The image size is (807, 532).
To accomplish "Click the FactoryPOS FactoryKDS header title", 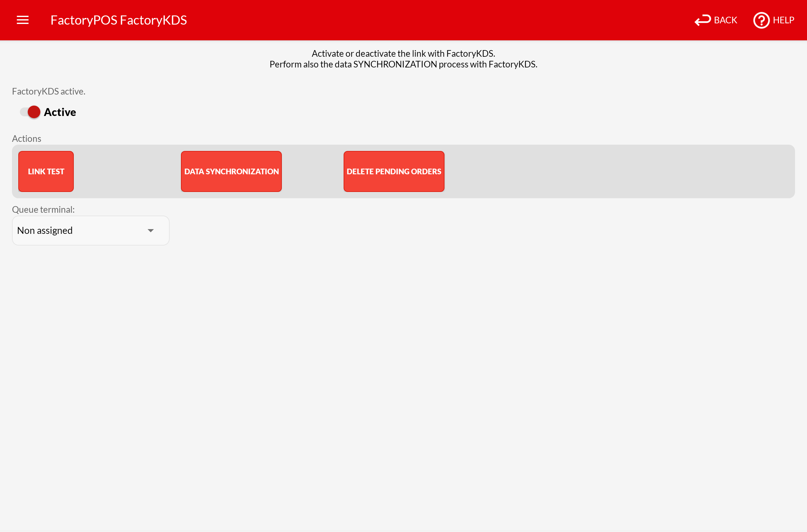I will pyautogui.click(x=119, y=20).
